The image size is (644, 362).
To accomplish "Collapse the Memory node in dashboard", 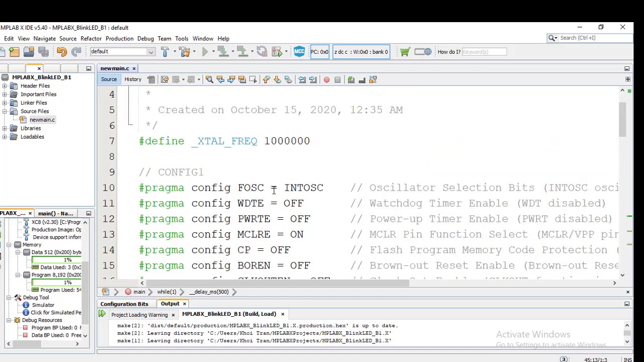I will (x=9, y=245).
